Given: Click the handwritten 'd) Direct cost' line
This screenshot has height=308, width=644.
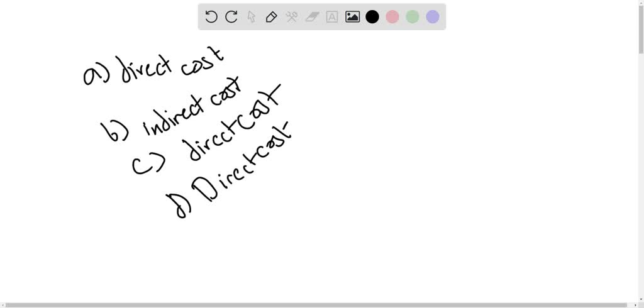Looking at the screenshot, I should (x=228, y=169).
